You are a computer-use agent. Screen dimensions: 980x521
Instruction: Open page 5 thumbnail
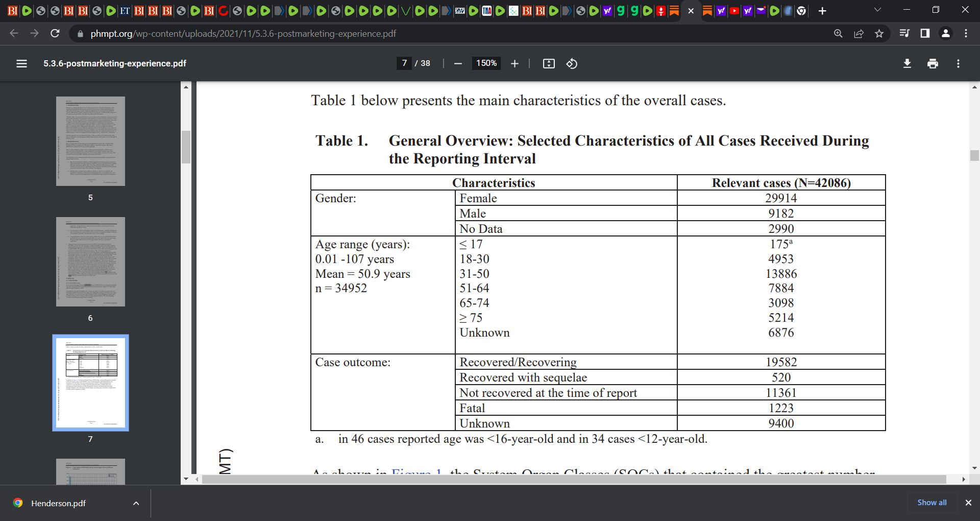(90, 141)
